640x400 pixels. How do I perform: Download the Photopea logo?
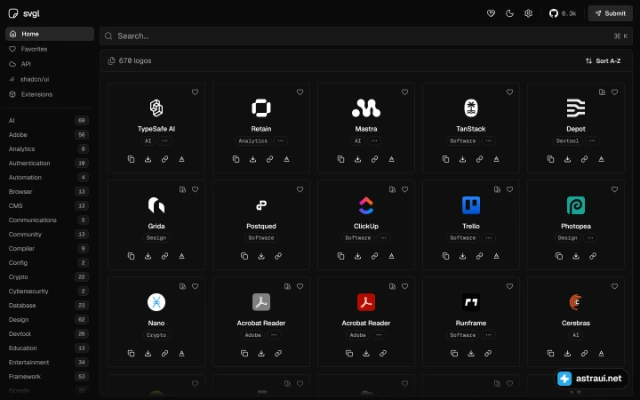pos(576,256)
